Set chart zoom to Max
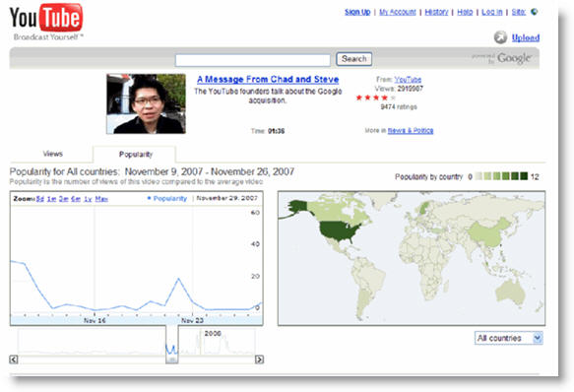This screenshot has height=392, width=574. 101,199
